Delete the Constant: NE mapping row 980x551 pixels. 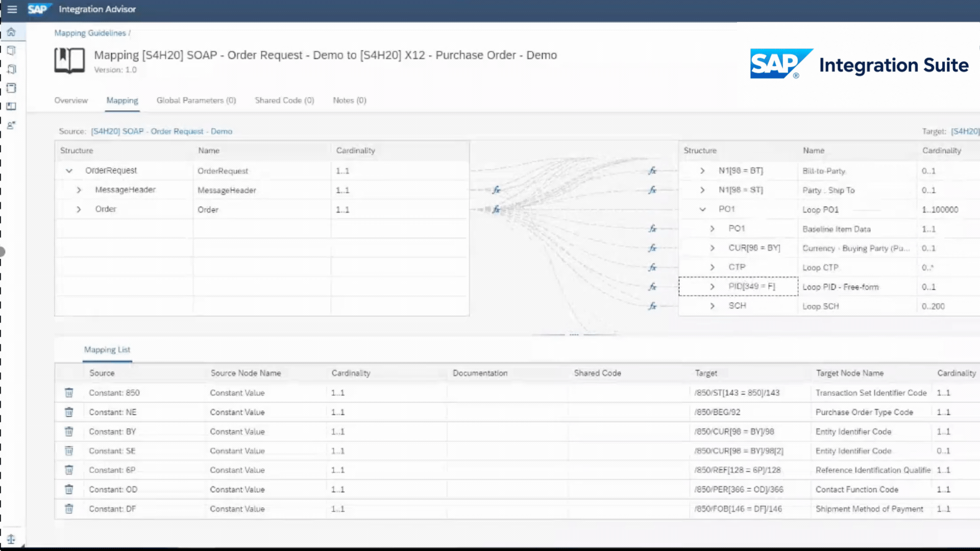click(x=69, y=412)
